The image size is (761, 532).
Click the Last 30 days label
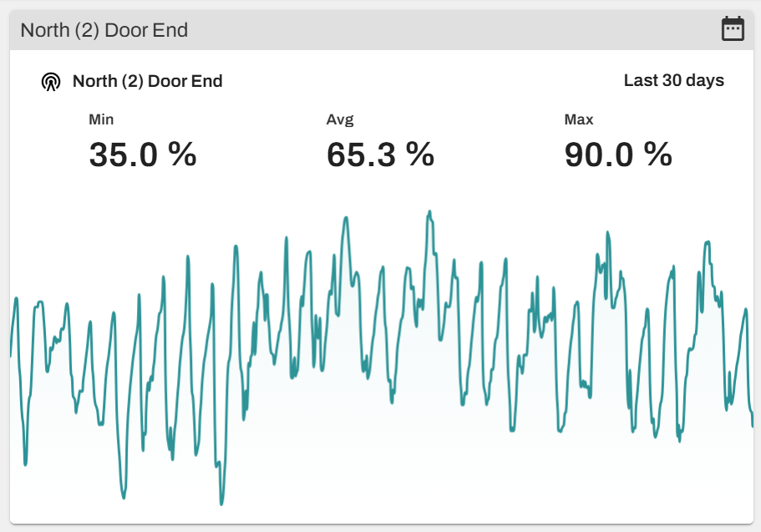click(x=673, y=81)
